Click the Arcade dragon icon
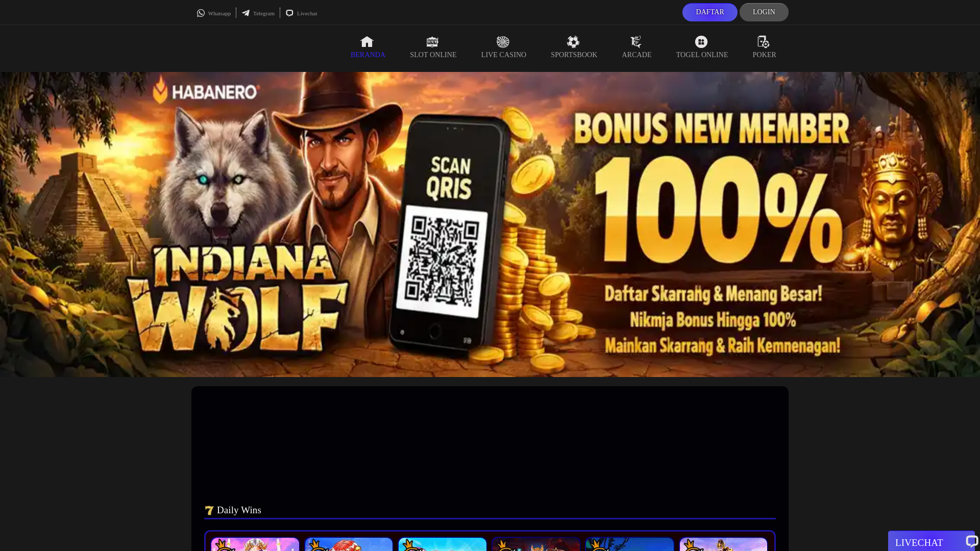This screenshot has height=551, width=980. 636,42
